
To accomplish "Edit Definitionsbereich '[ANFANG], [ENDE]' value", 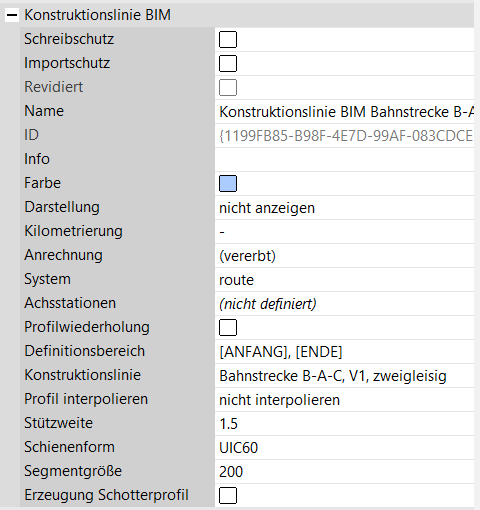I will click(x=345, y=352).
